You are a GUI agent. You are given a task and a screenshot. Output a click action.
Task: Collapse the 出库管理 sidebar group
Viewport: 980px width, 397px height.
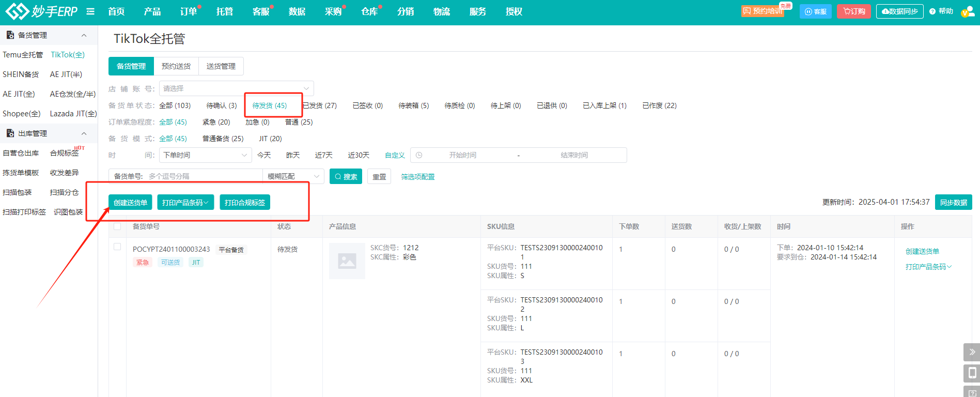point(84,133)
